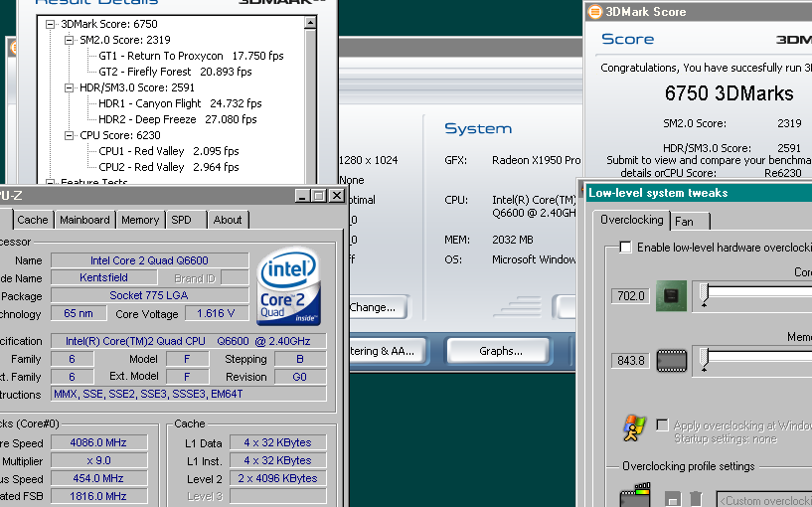Click the Change... button in 3DMark
The height and width of the screenshot is (507, 812).
(379, 307)
